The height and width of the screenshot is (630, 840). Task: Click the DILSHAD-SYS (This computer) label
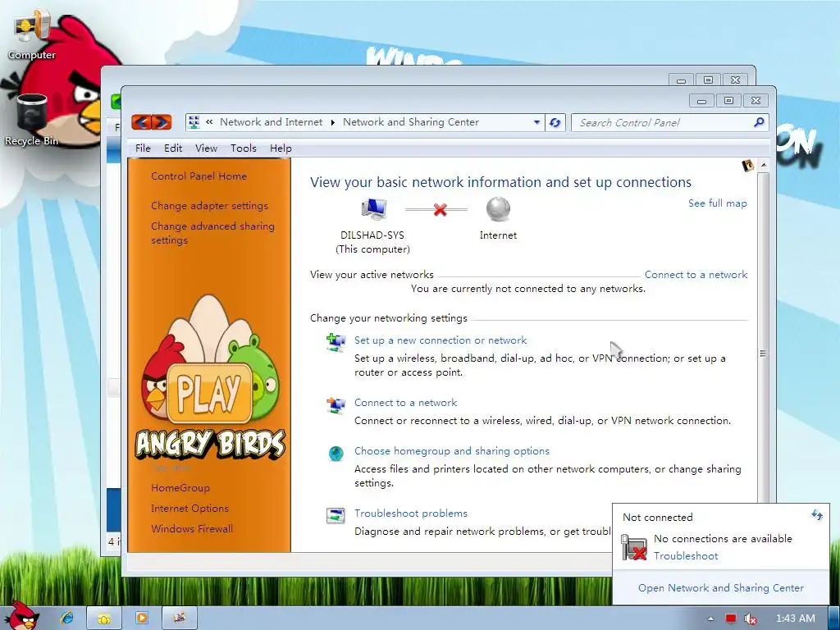point(373,242)
